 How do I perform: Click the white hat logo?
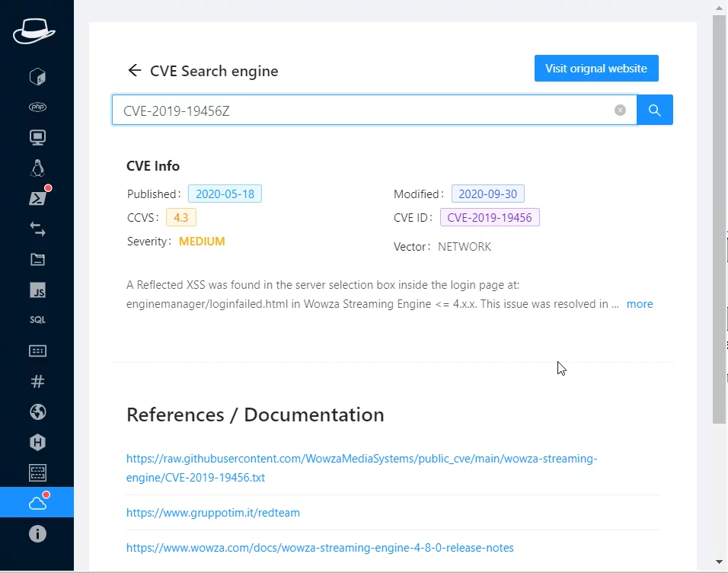[34, 32]
